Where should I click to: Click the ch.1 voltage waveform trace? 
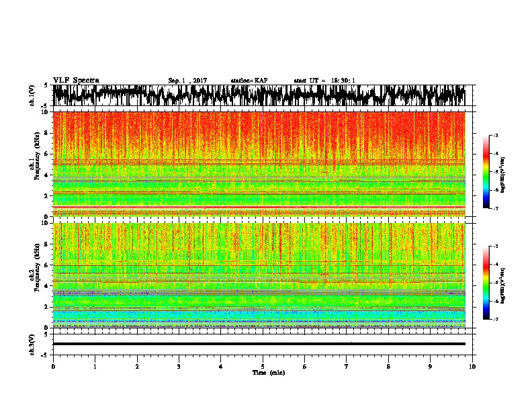click(x=259, y=95)
